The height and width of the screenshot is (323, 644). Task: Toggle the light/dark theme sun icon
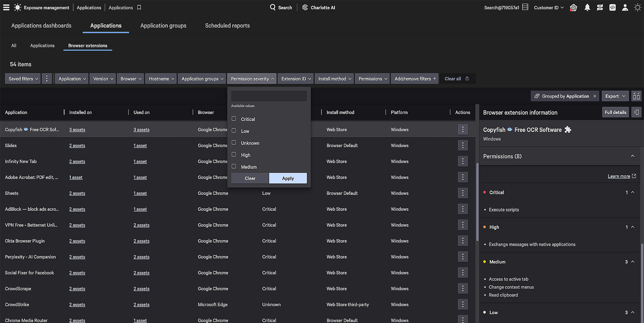[637, 8]
